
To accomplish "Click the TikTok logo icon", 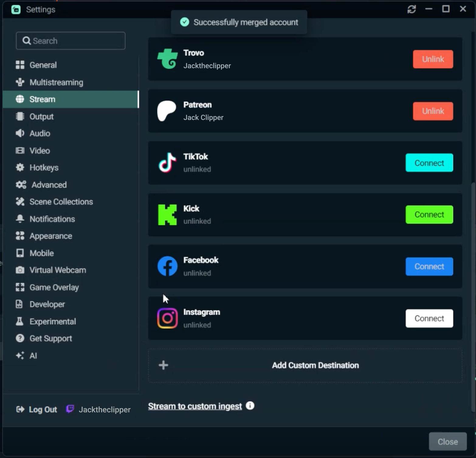I will point(167,163).
